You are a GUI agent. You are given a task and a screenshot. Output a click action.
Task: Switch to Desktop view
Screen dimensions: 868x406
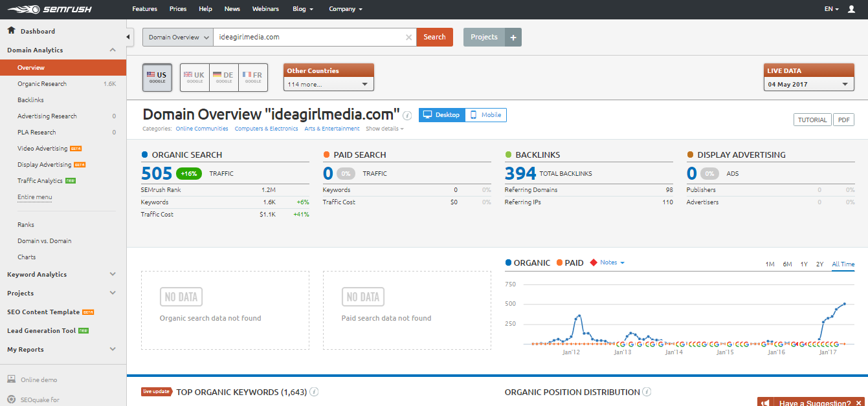point(441,115)
